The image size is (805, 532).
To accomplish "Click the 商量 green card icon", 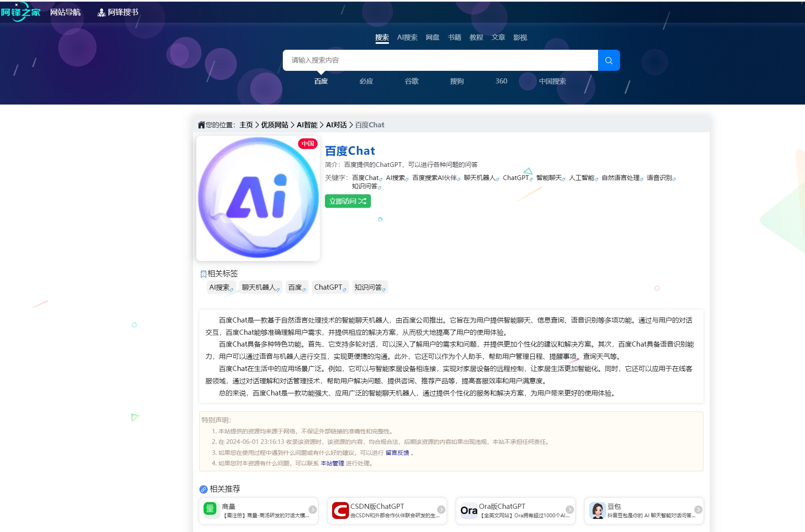I will tap(210, 509).
